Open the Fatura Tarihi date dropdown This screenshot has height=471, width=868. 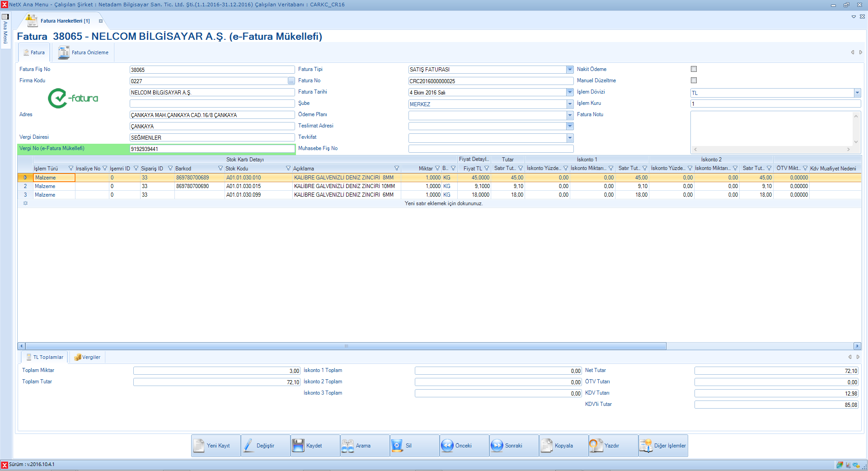pos(570,92)
